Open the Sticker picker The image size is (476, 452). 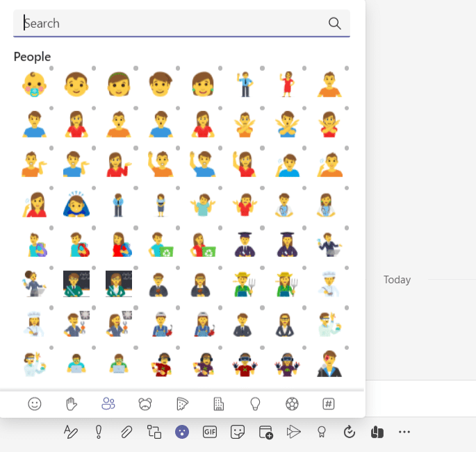point(238,432)
